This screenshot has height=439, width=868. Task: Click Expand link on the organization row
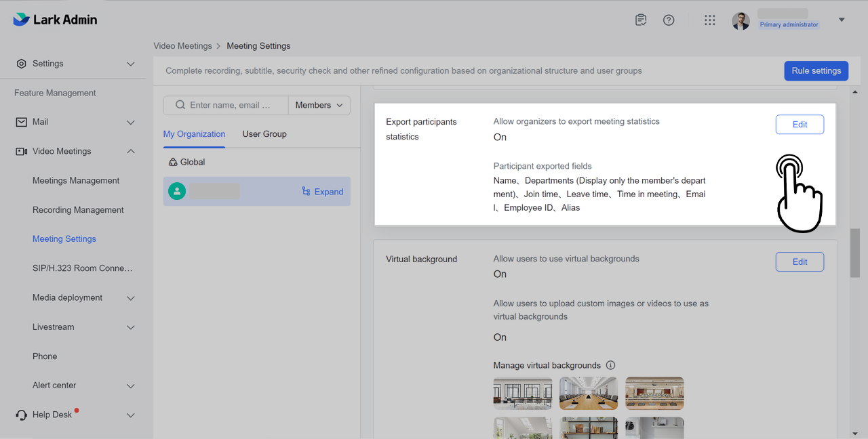(x=323, y=192)
